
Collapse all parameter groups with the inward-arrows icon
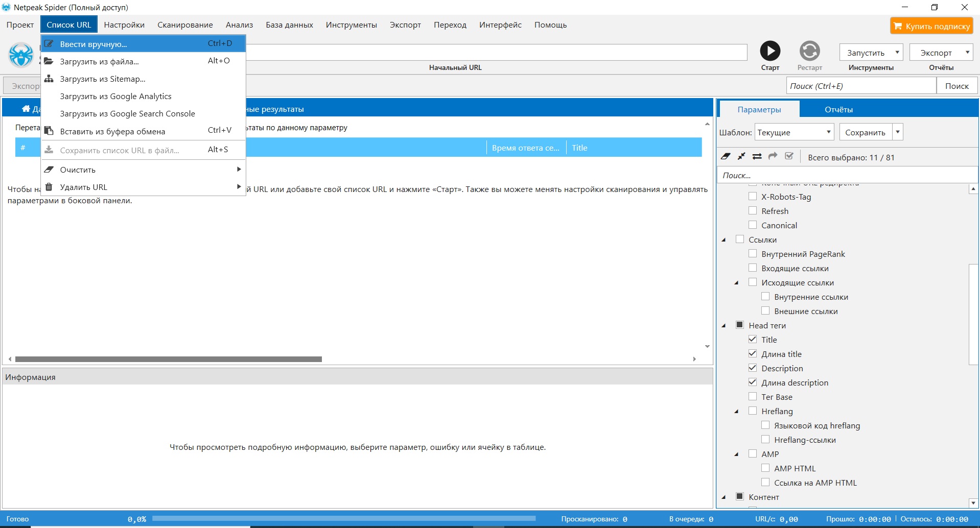[x=741, y=156]
